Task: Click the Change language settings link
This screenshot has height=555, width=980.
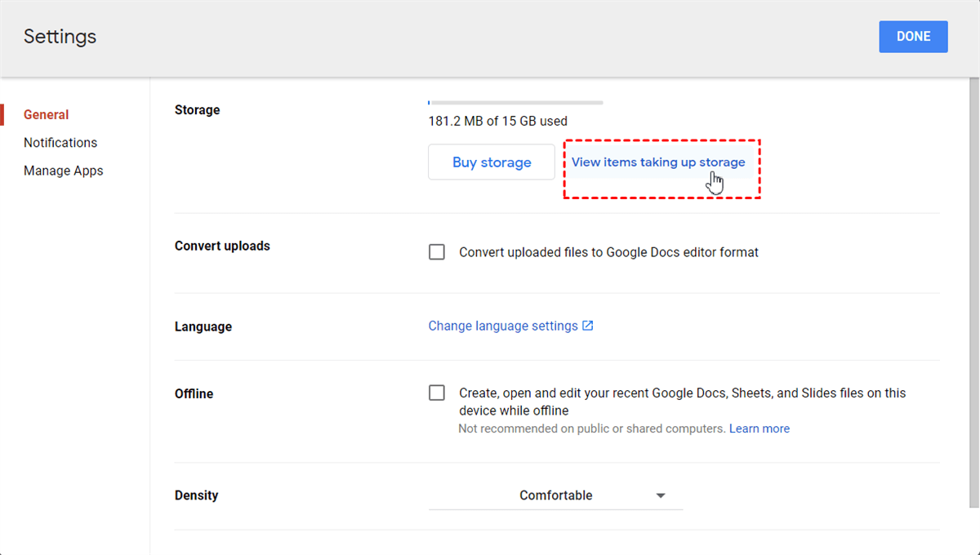Action: pos(503,326)
